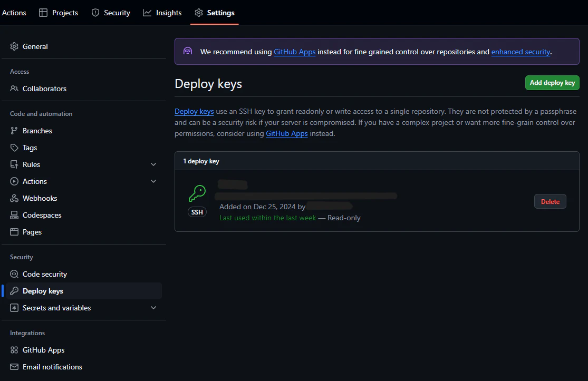Open the Projects tab

pyautogui.click(x=59, y=13)
